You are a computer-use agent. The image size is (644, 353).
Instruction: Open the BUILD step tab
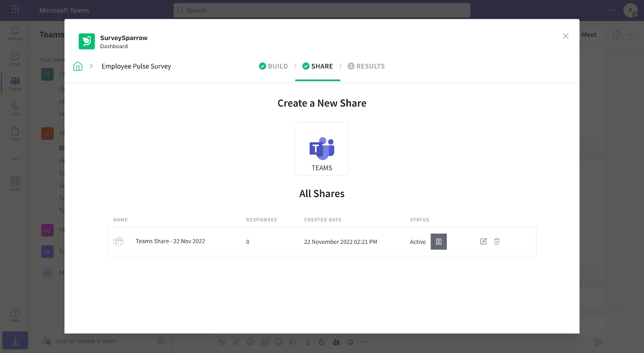tap(274, 66)
